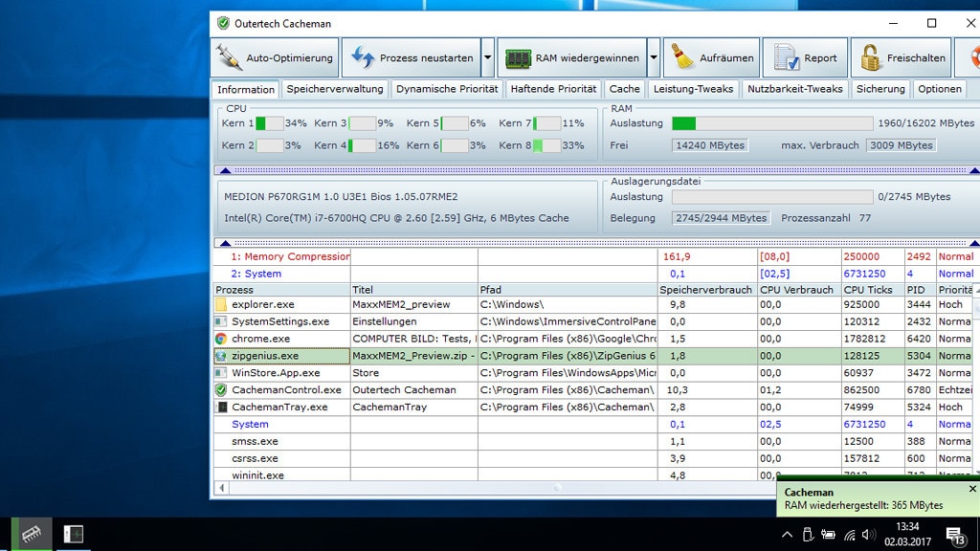Image resolution: width=980 pixels, height=551 pixels.
Task: Sort by the Prozess column header
Action: (x=282, y=290)
